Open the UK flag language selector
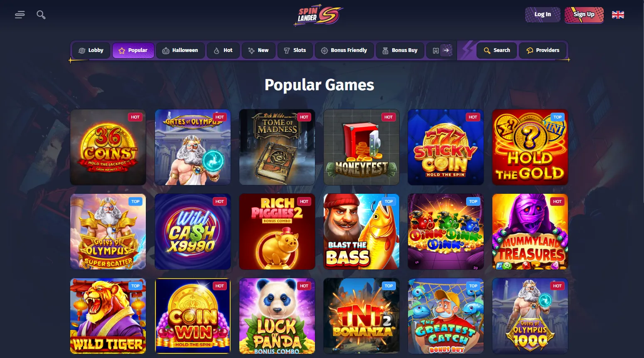The image size is (644, 358). [x=618, y=15]
